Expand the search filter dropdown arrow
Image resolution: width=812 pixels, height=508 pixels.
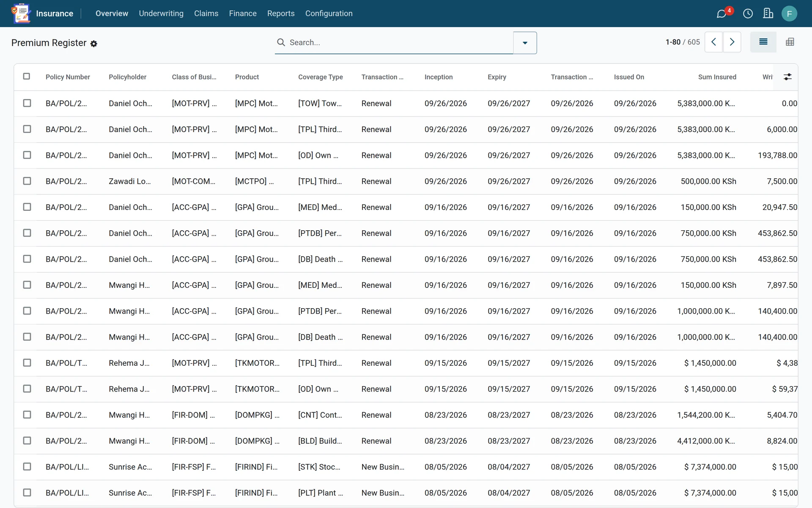point(525,43)
